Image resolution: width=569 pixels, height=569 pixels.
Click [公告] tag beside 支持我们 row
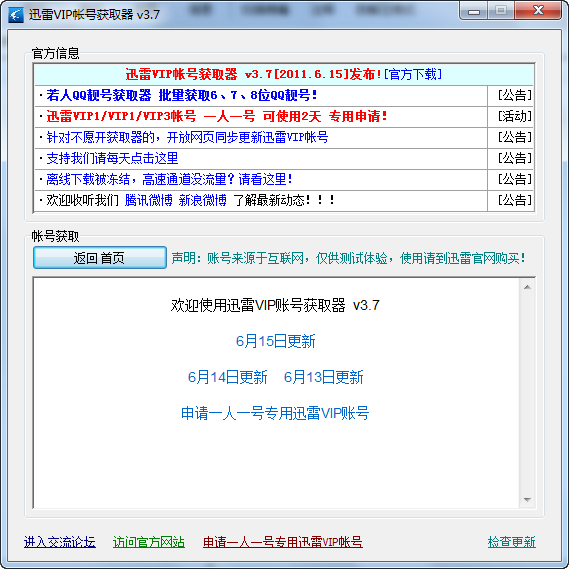click(x=515, y=158)
